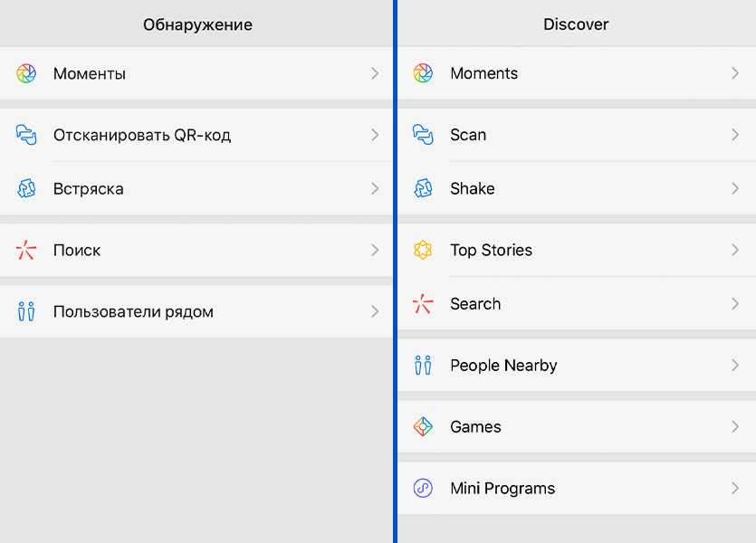Screen dimensions: 756x543
Task: Click the Discover header title
Action: (x=576, y=24)
